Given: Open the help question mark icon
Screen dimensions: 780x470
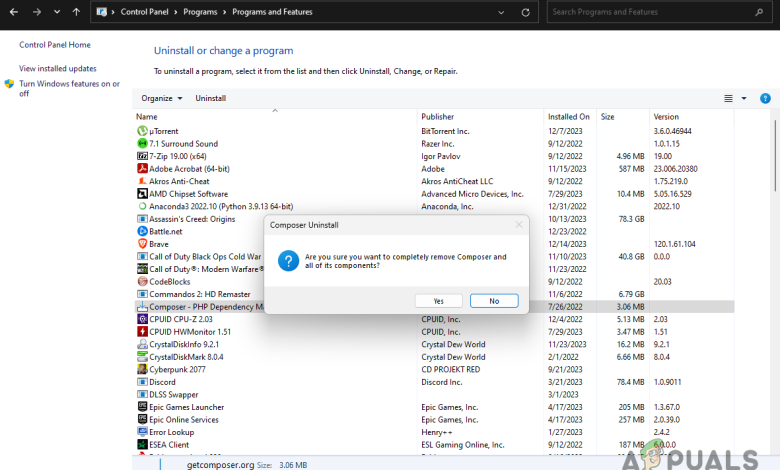Looking at the screenshot, I should click(765, 99).
